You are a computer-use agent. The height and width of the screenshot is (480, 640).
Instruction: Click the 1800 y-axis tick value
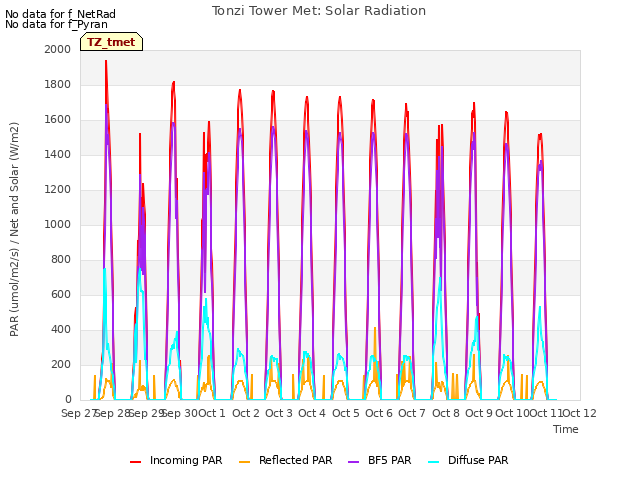(58, 84)
